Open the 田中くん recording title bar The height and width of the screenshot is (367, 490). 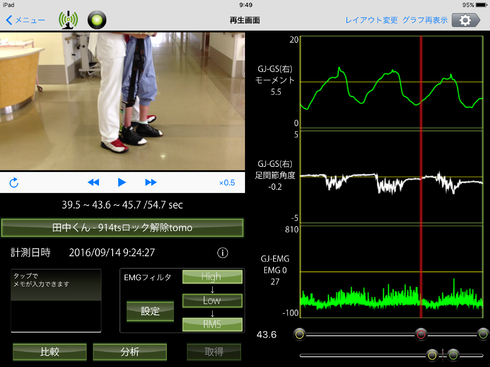click(122, 228)
